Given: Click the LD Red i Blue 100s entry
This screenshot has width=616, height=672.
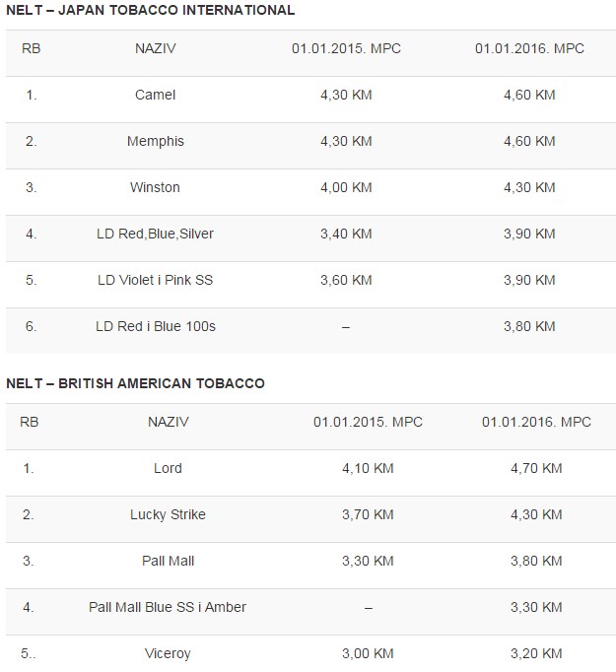Looking at the screenshot, I should (155, 326).
